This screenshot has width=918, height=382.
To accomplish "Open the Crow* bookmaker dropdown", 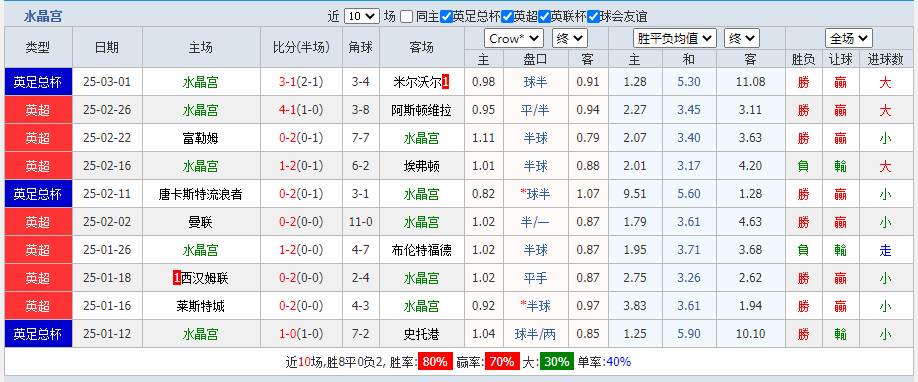I will point(514,39).
